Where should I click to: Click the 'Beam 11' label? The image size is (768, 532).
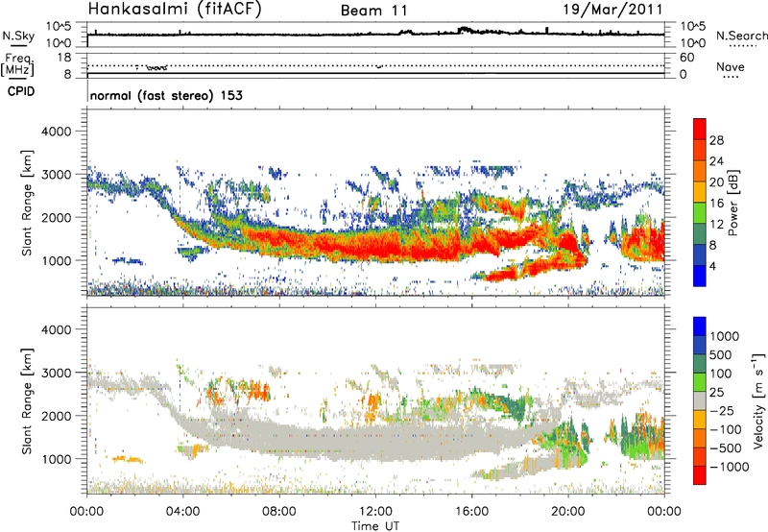[373, 11]
